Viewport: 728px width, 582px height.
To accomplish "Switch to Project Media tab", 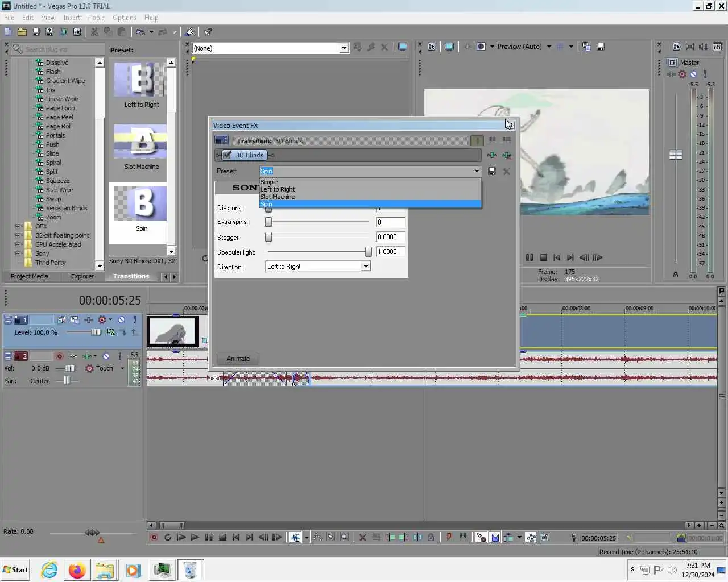I will point(30,276).
